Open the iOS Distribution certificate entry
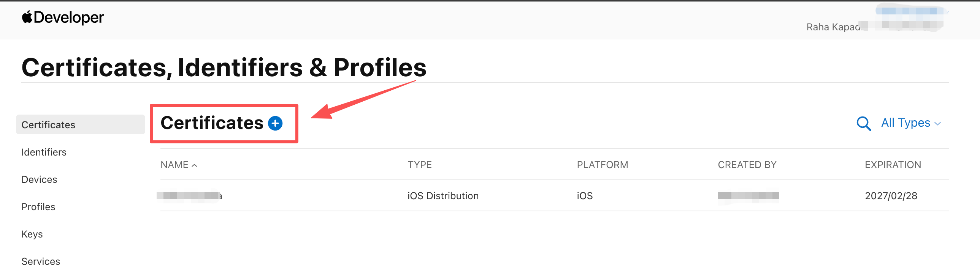The width and height of the screenshot is (980, 280). 443,196
